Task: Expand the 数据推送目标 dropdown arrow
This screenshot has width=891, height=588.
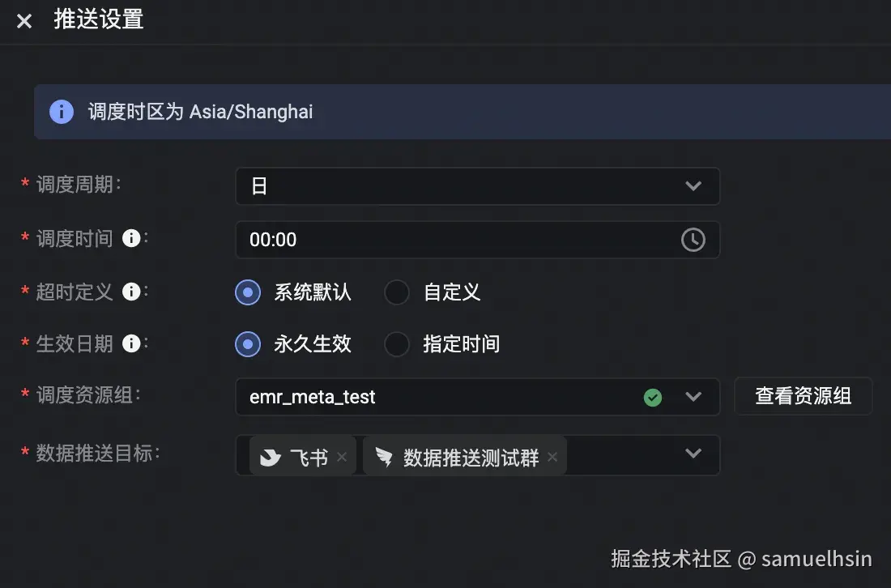Action: tap(693, 454)
